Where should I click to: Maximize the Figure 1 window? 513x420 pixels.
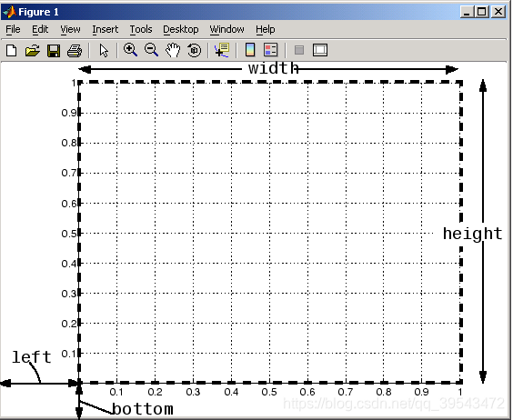[482, 12]
